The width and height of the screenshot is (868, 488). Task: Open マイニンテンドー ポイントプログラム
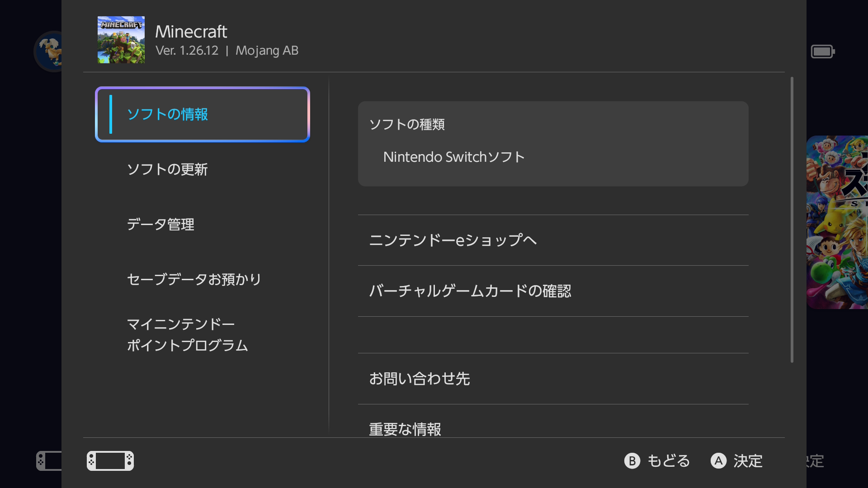tap(203, 335)
